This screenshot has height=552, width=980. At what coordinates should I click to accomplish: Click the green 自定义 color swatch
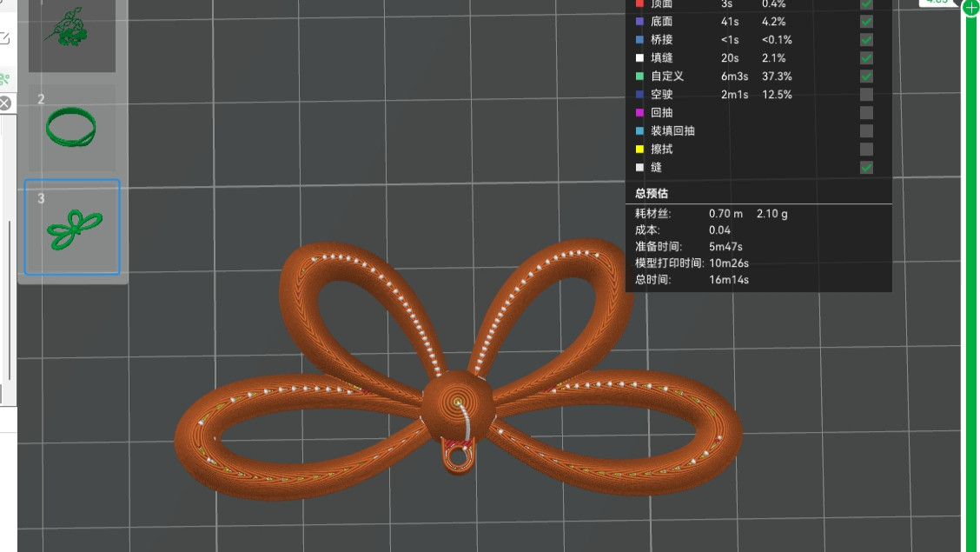[x=639, y=76]
